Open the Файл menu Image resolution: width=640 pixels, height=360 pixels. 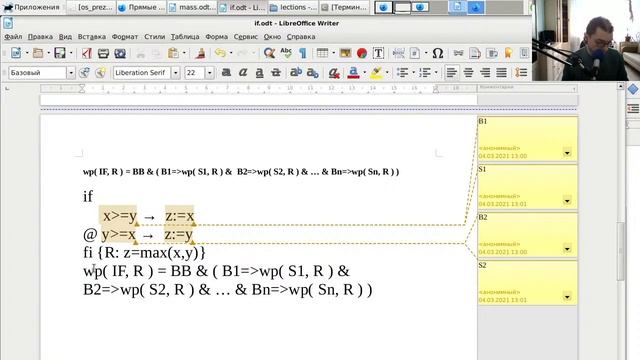tap(13, 37)
